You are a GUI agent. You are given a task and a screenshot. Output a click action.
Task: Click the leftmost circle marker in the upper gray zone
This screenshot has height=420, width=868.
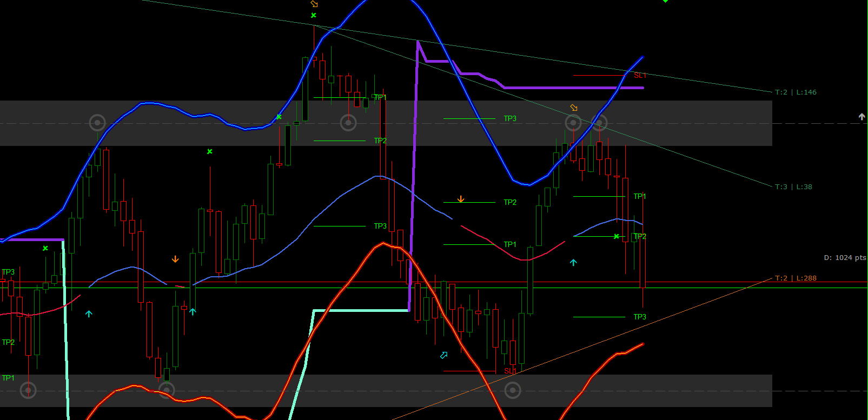pyautogui.click(x=97, y=123)
